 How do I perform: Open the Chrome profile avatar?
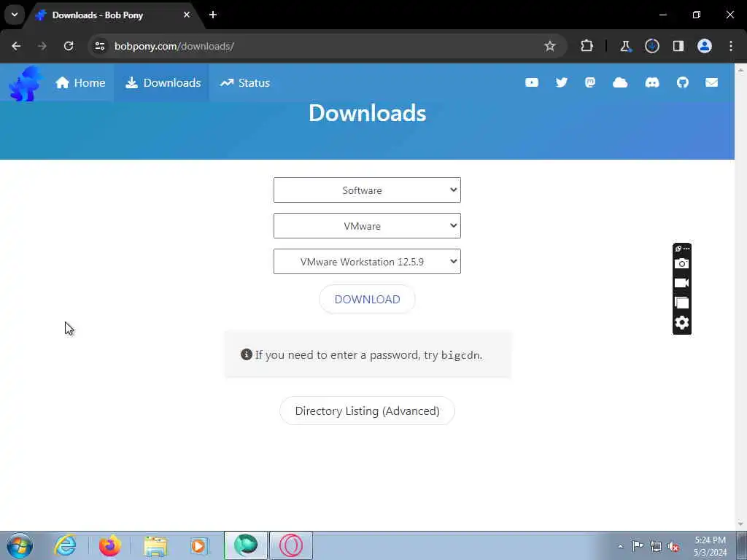coord(705,46)
